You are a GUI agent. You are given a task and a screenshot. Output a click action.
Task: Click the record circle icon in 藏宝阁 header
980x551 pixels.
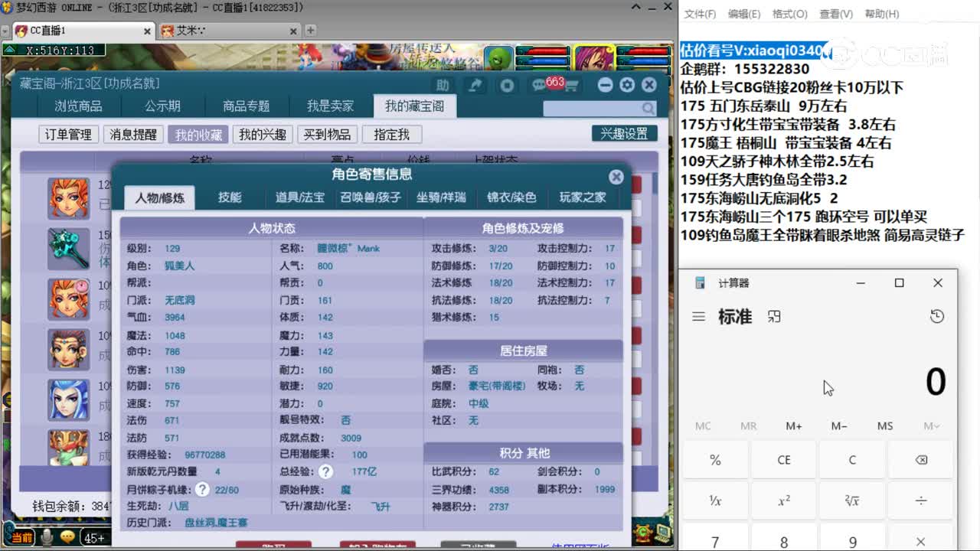(x=507, y=85)
